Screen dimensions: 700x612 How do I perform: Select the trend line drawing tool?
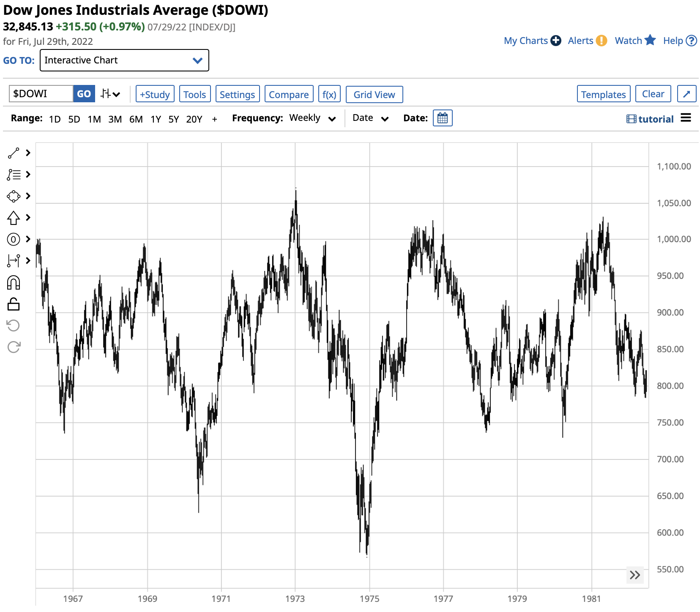click(x=14, y=153)
